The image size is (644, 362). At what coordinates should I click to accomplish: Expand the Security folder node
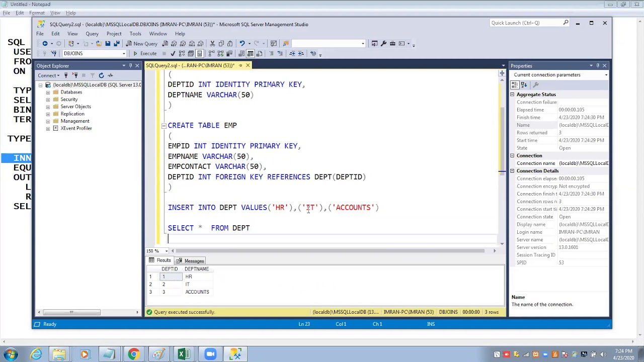48,100
